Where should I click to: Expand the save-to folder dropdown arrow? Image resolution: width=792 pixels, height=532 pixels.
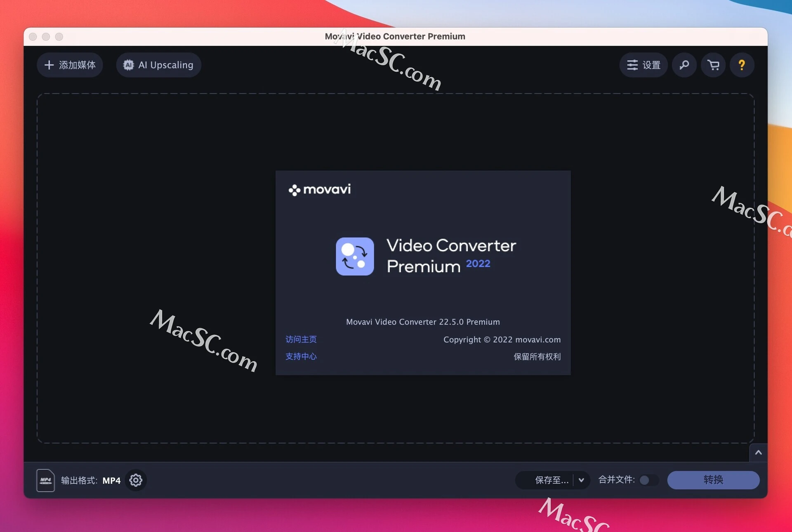(581, 480)
